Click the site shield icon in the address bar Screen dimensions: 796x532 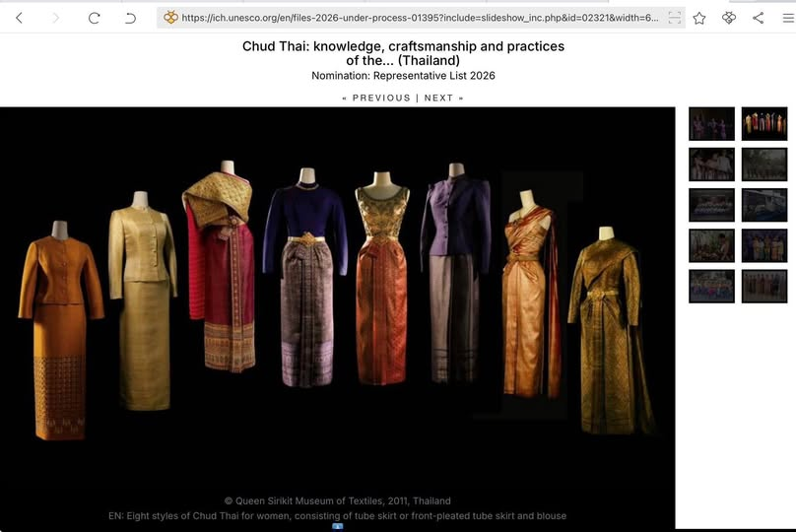click(170, 18)
